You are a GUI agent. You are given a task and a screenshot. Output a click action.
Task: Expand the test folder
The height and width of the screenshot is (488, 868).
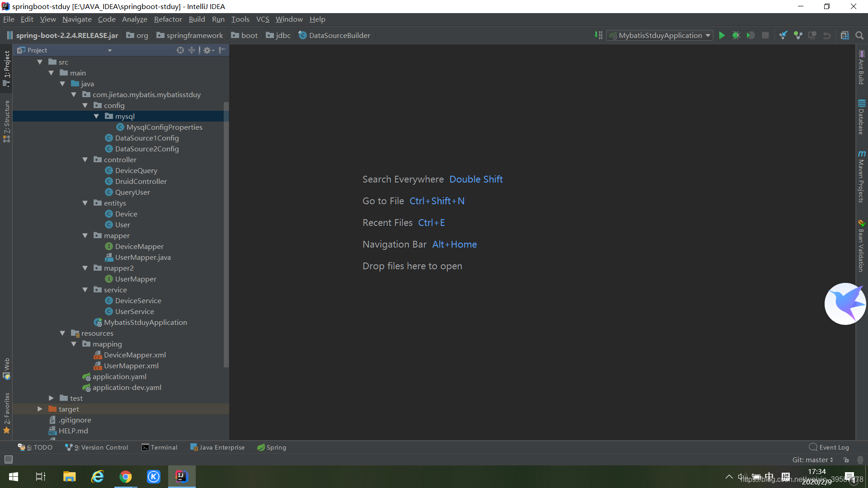51,398
